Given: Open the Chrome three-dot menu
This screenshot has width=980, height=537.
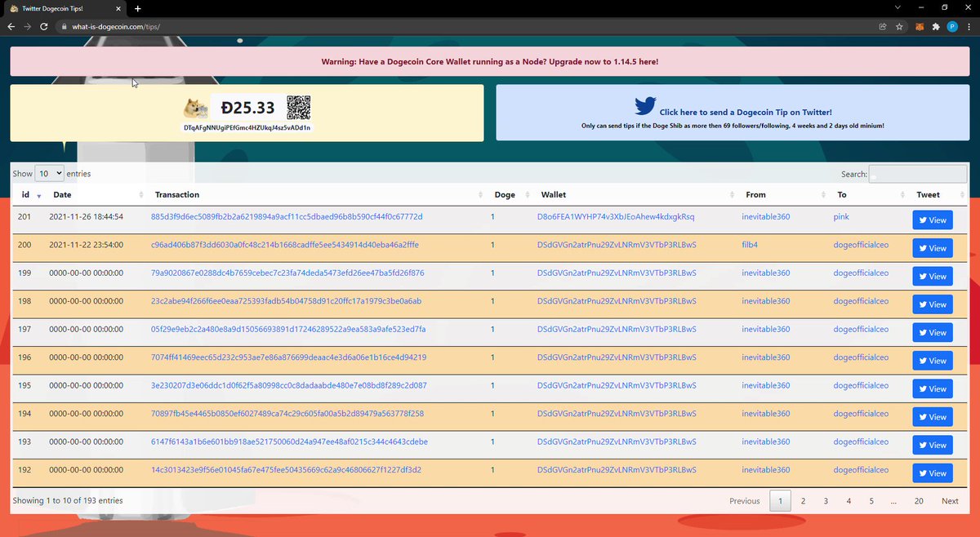Looking at the screenshot, I should pyautogui.click(x=969, y=26).
